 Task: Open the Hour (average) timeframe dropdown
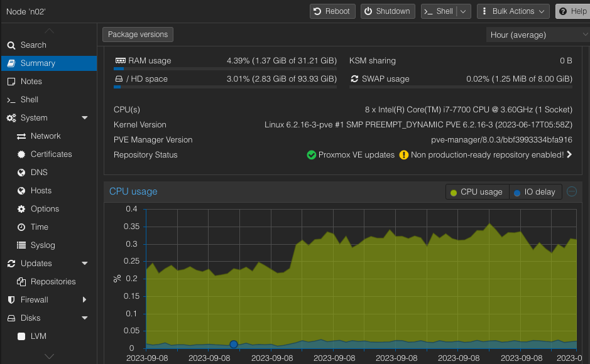[x=537, y=35]
